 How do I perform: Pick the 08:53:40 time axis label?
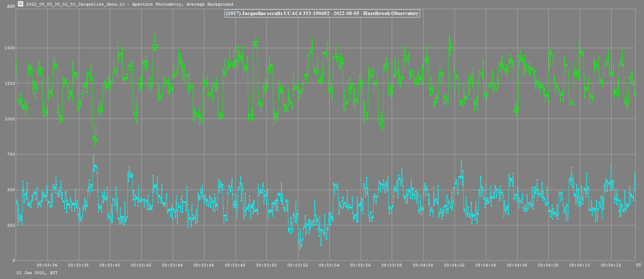coord(110,265)
